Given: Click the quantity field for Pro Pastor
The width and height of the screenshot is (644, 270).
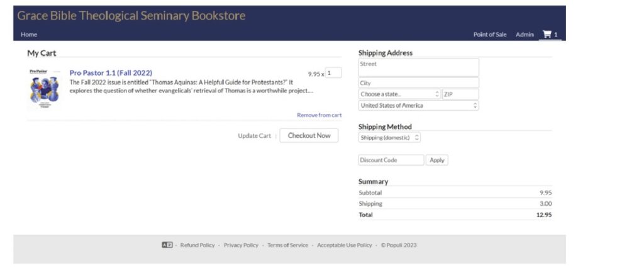Looking at the screenshot, I should [333, 73].
